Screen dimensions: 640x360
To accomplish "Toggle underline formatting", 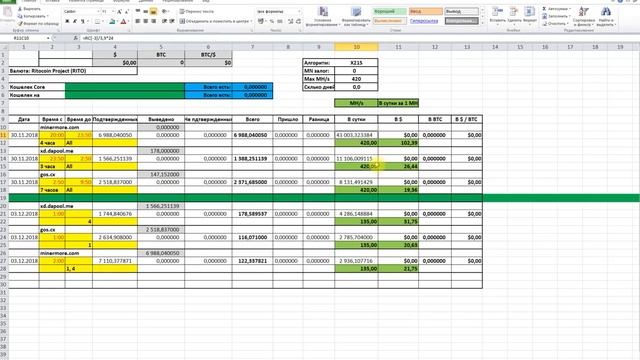I will (82, 21).
